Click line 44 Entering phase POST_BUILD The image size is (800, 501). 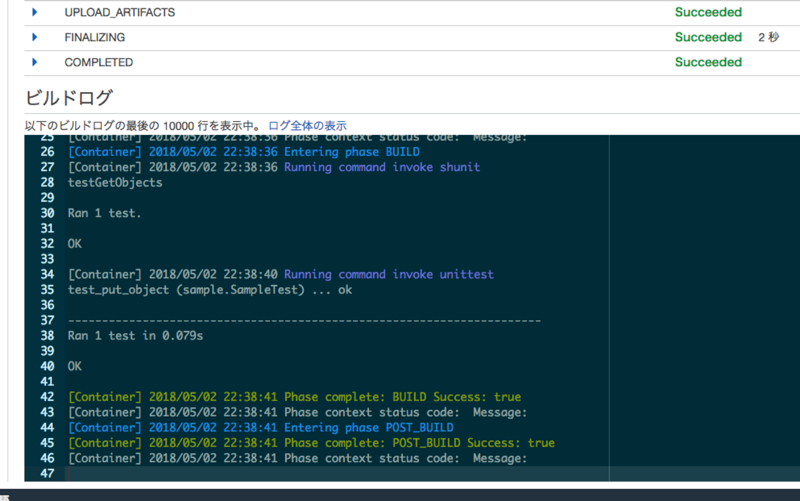tap(261, 428)
